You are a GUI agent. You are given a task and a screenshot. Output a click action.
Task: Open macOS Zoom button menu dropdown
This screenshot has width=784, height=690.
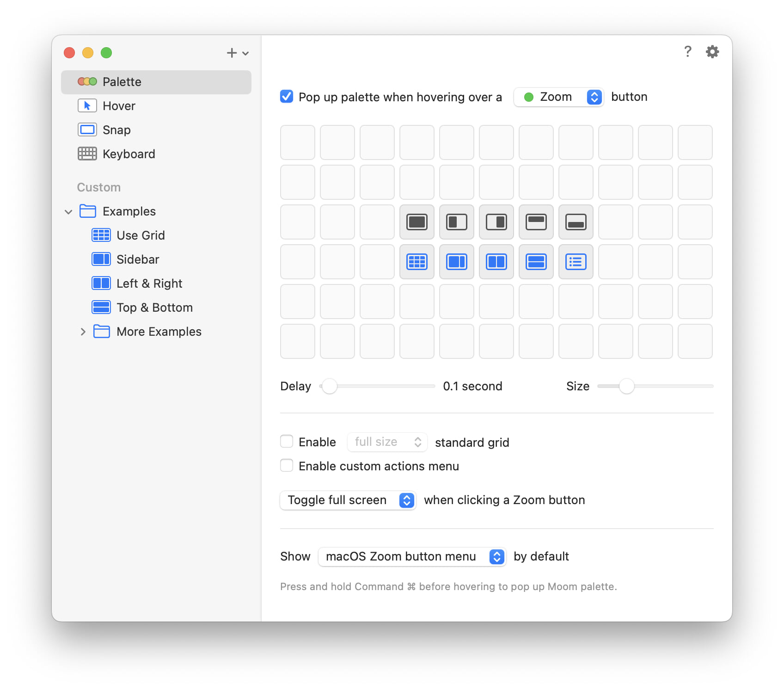411,556
